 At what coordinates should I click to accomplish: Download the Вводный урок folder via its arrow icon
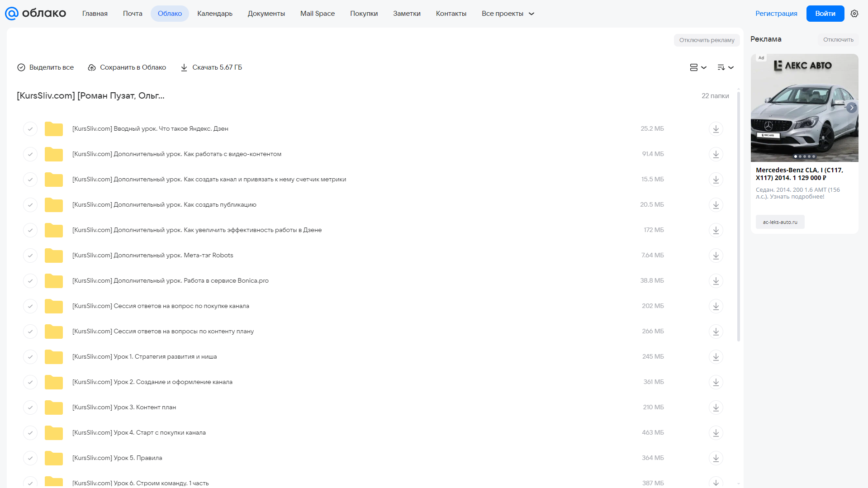(x=716, y=129)
